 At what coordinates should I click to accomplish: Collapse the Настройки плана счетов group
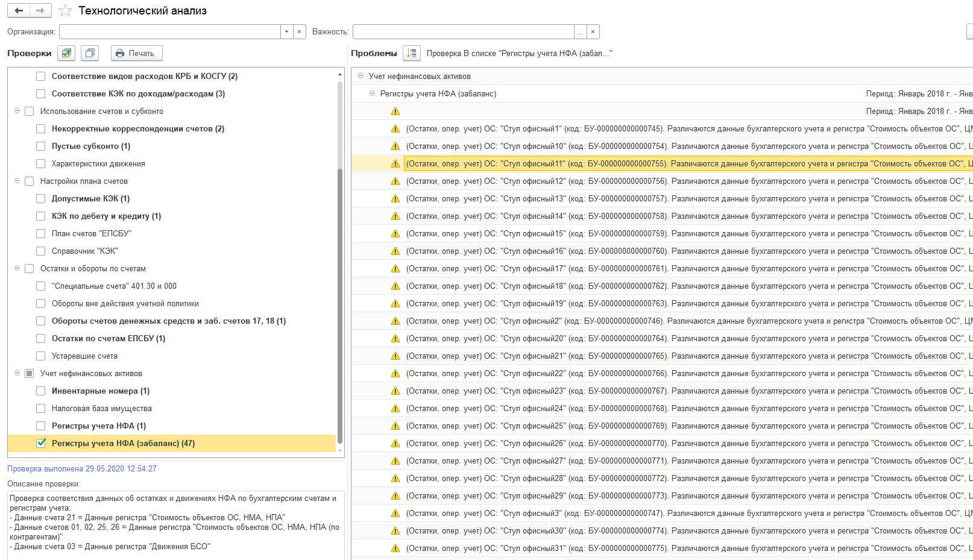[x=17, y=181]
